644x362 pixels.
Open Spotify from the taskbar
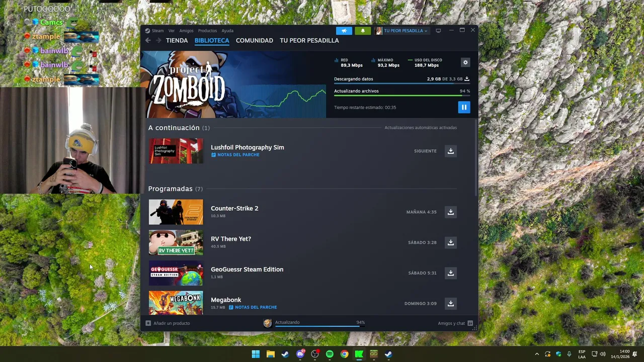pos(330,354)
